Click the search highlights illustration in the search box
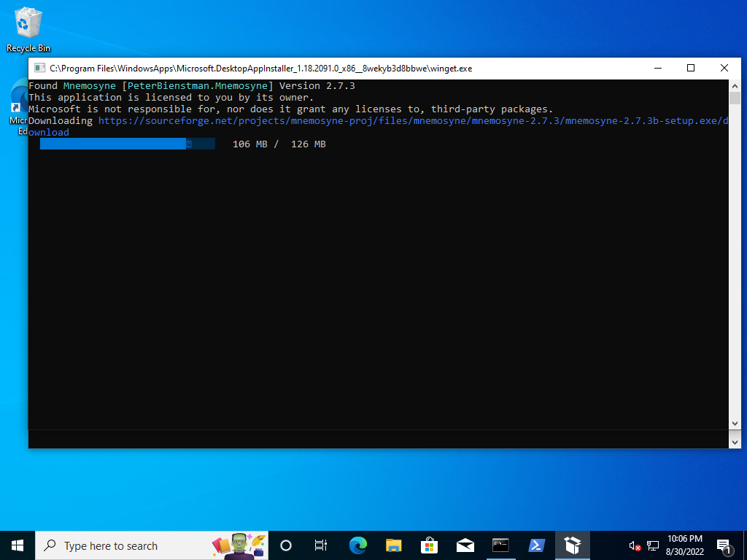Image resolution: width=747 pixels, height=560 pixels. 239,546
